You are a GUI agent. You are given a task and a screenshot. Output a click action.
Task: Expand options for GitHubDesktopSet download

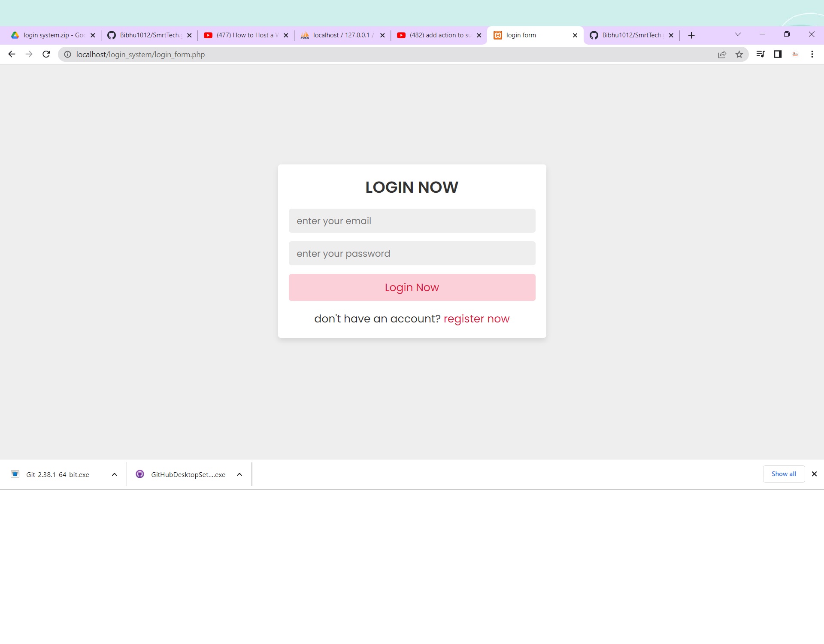[x=239, y=474]
